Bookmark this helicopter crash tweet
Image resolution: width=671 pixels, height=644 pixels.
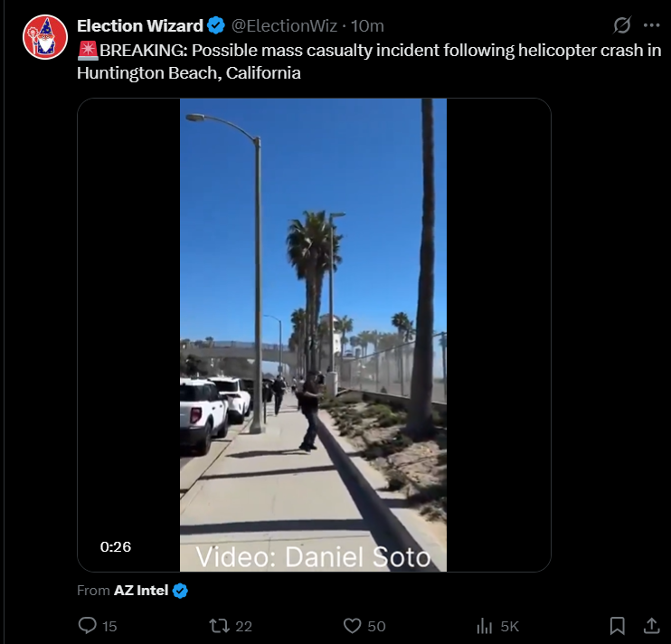click(617, 626)
